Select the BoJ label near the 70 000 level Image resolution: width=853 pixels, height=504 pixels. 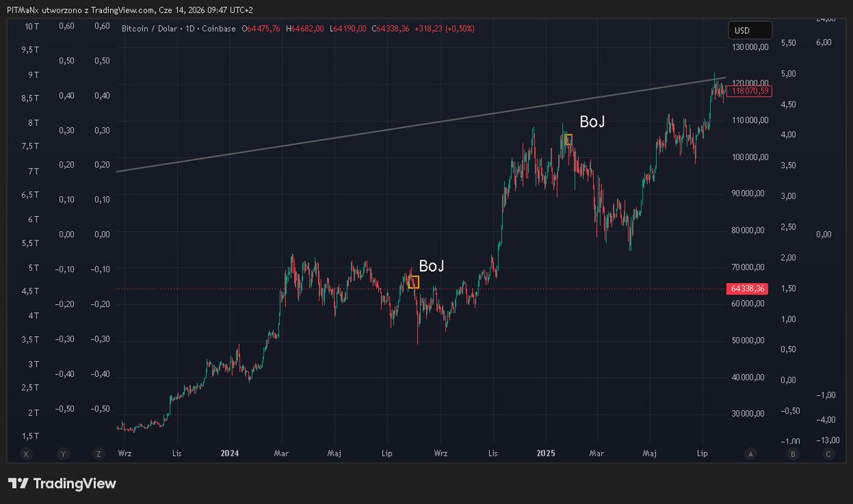pyautogui.click(x=431, y=266)
